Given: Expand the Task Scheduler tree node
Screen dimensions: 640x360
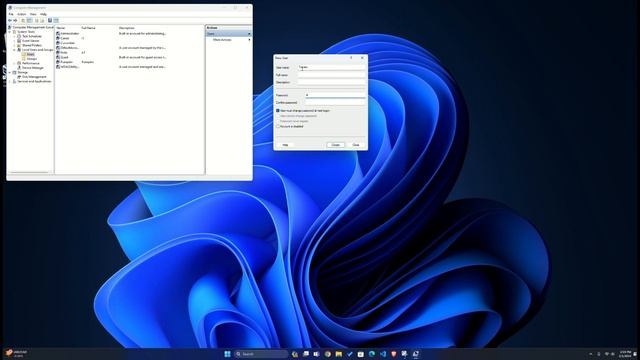Looking at the screenshot, I should tap(14, 36).
